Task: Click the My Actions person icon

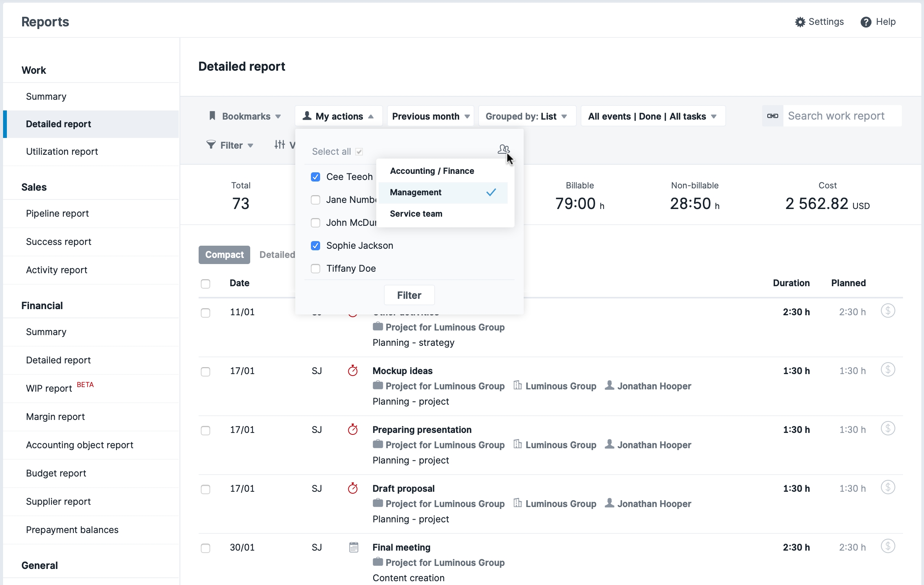Action: coord(307,116)
